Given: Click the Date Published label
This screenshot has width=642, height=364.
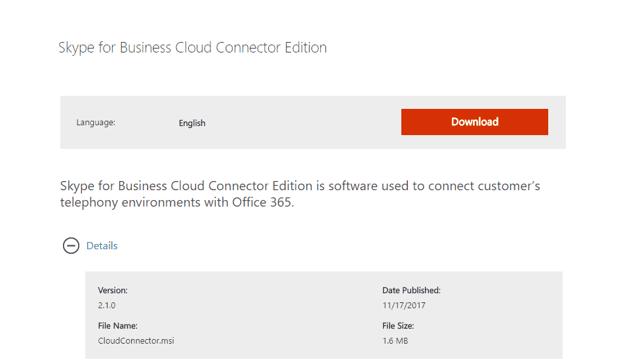Looking at the screenshot, I should click(411, 290).
